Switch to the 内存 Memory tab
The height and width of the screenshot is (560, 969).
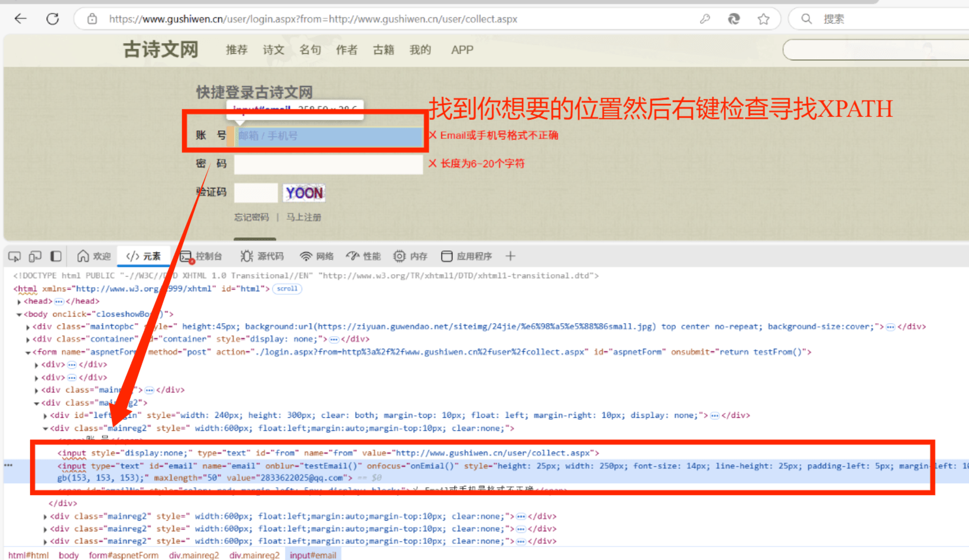410,256
